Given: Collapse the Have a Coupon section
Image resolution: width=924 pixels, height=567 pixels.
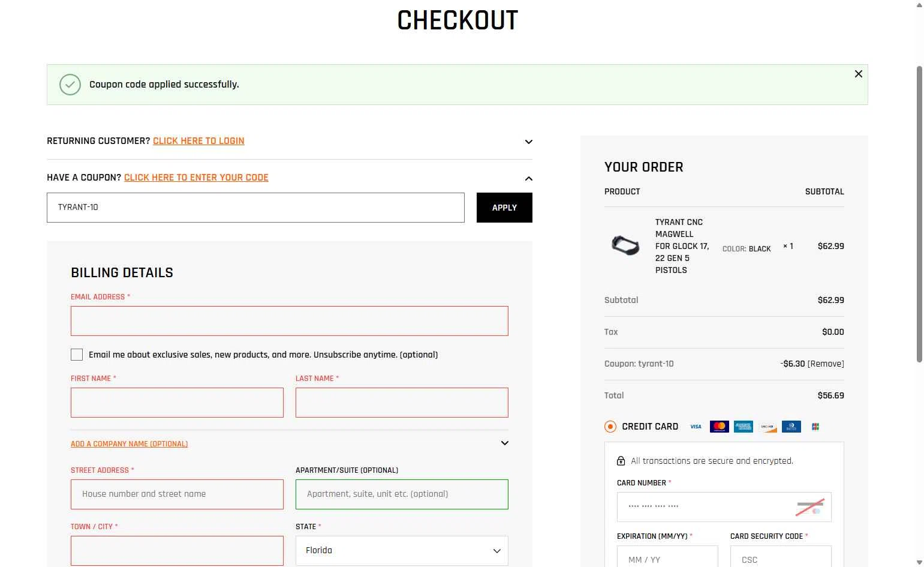Looking at the screenshot, I should (529, 178).
